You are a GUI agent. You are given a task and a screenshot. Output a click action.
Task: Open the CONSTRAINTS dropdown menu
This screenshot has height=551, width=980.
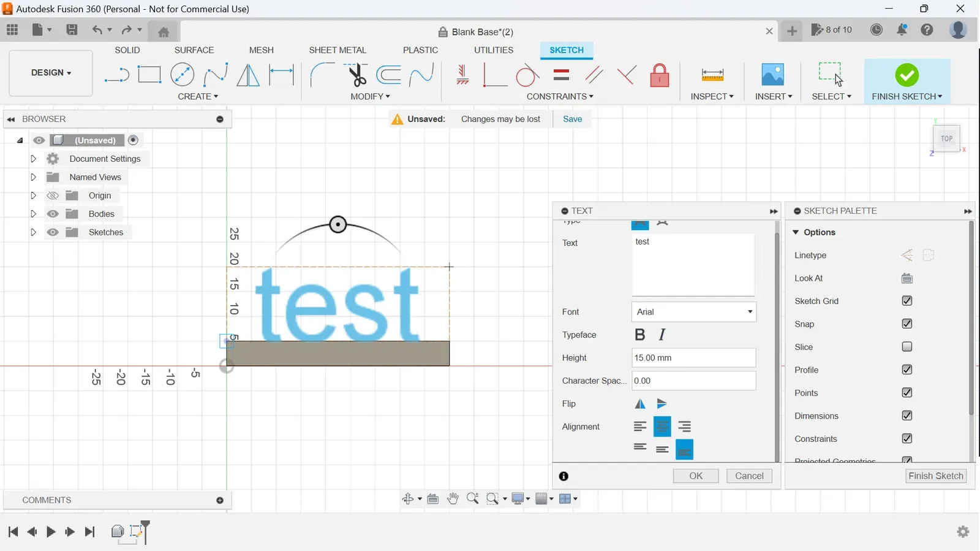(x=560, y=97)
